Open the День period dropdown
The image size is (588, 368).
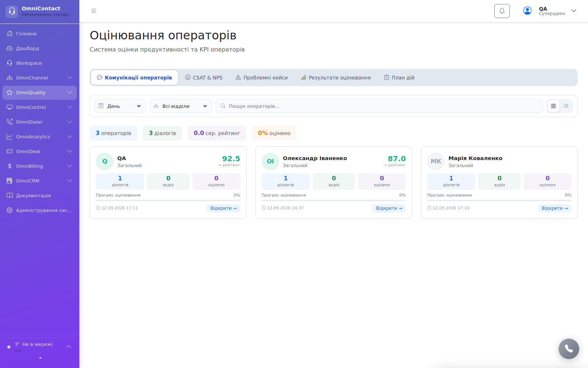(120, 106)
